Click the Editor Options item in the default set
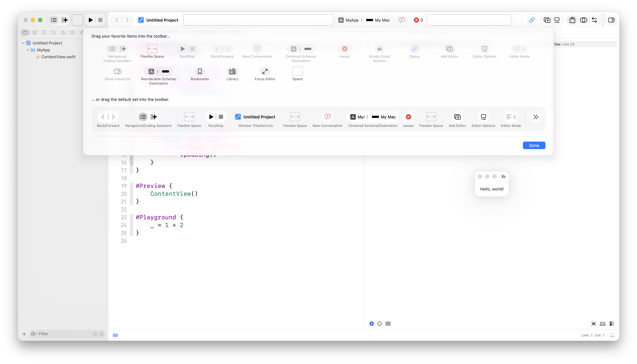637x364 pixels. (483, 120)
